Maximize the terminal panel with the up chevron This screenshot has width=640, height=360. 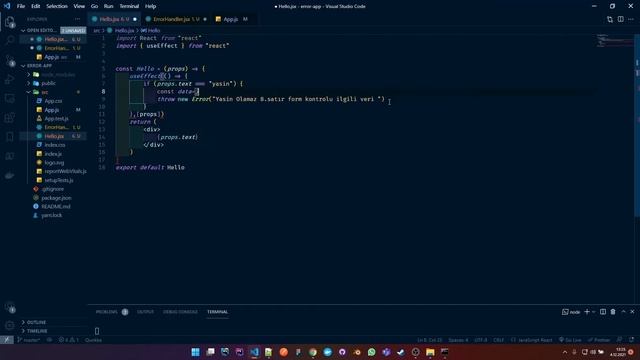click(x=623, y=312)
